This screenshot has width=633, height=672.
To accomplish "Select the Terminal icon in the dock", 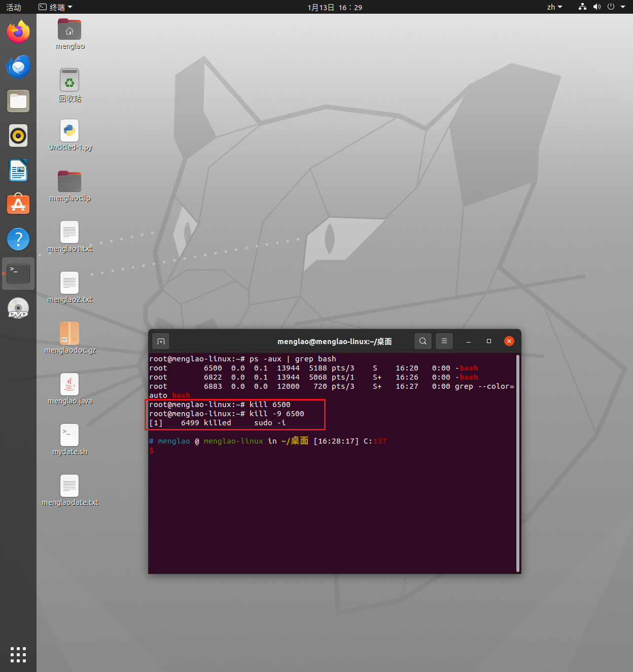I will [18, 273].
